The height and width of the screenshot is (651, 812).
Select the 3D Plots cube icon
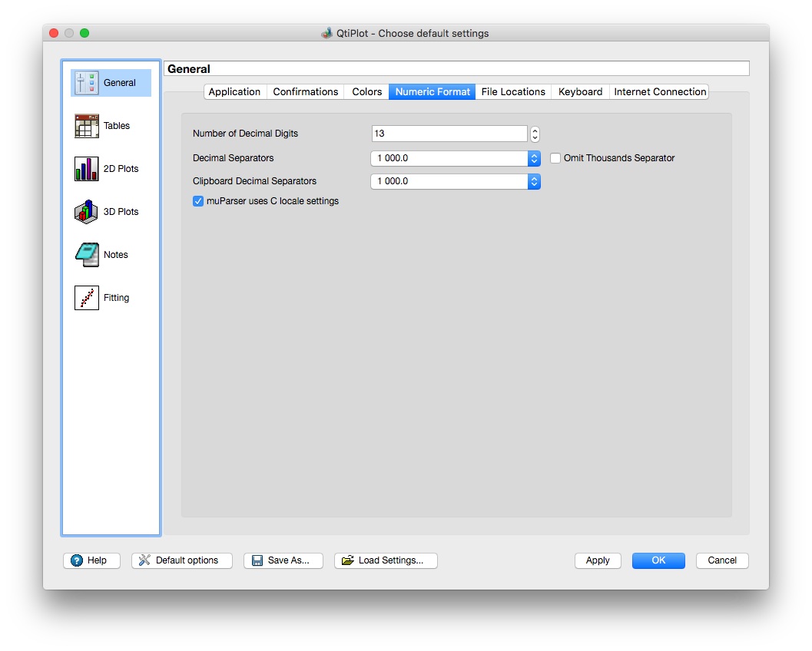[x=87, y=212]
